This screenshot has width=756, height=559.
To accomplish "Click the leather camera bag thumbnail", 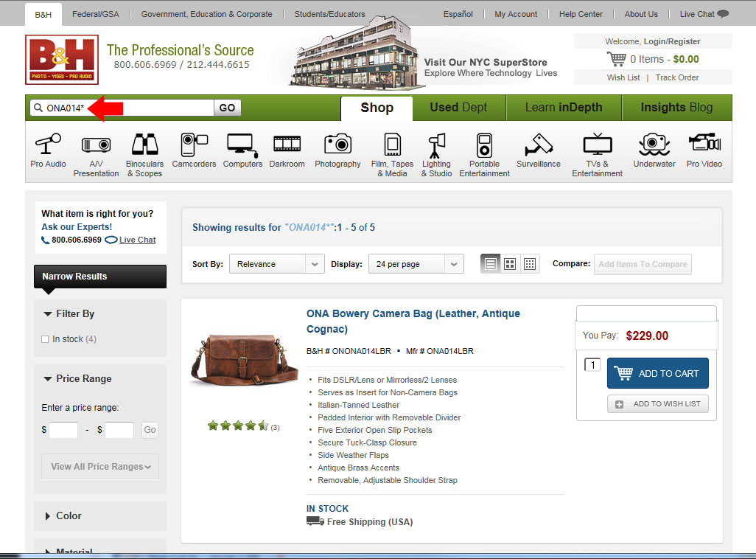I will [243, 361].
